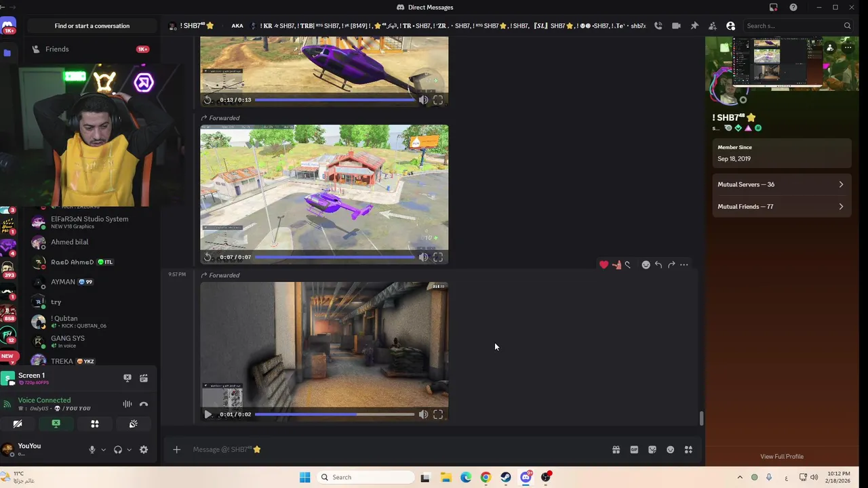Reply to the message arrow icon
The width and height of the screenshot is (868, 488).
click(658, 265)
